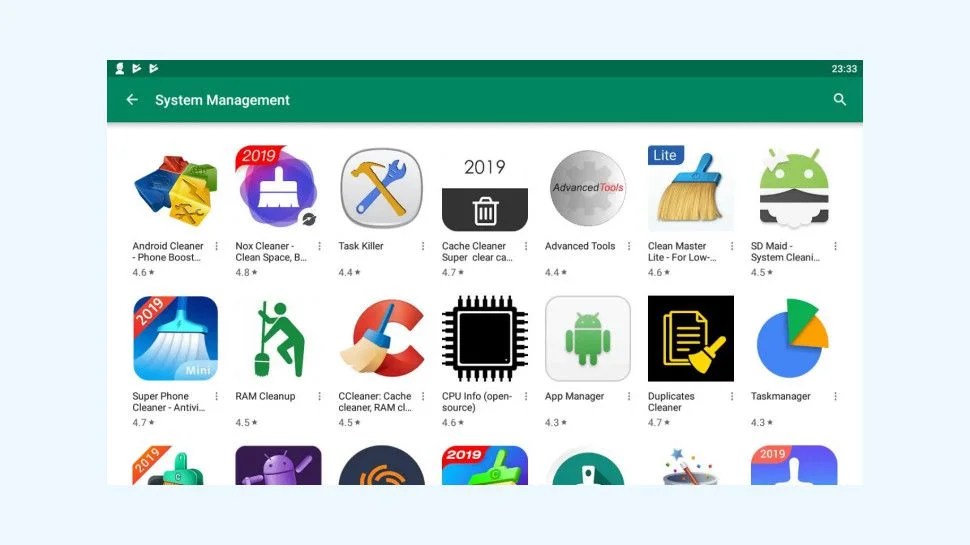The height and width of the screenshot is (545, 970).
Task: Open the more options menu for Taskmanager
Action: click(x=835, y=396)
